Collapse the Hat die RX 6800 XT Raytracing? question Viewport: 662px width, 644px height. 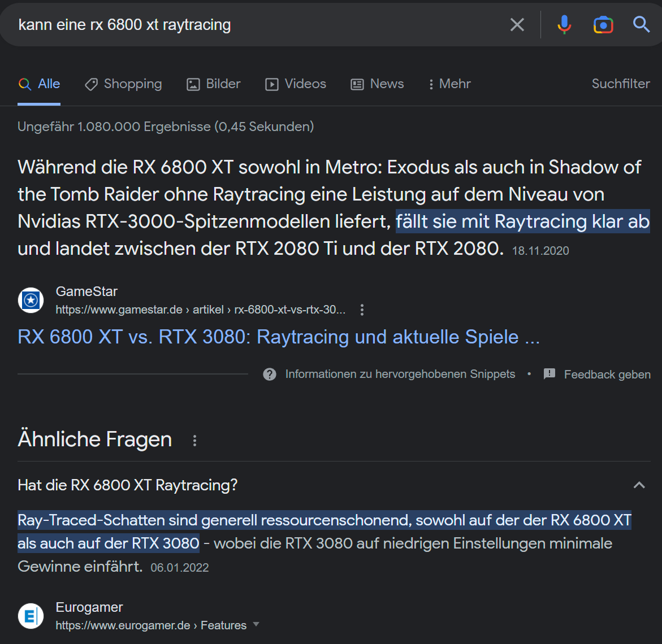point(334,485)
